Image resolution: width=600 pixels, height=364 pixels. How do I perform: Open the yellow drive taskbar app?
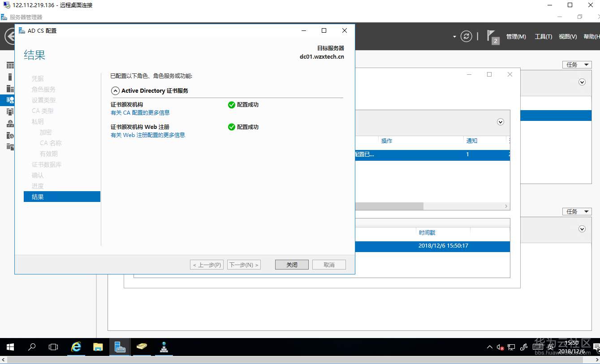[142, 347]
